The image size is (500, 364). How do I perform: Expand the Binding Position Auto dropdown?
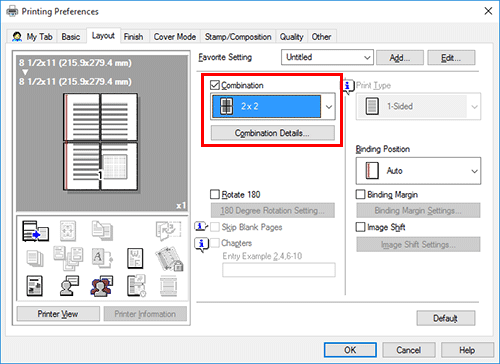pos(418,171)
